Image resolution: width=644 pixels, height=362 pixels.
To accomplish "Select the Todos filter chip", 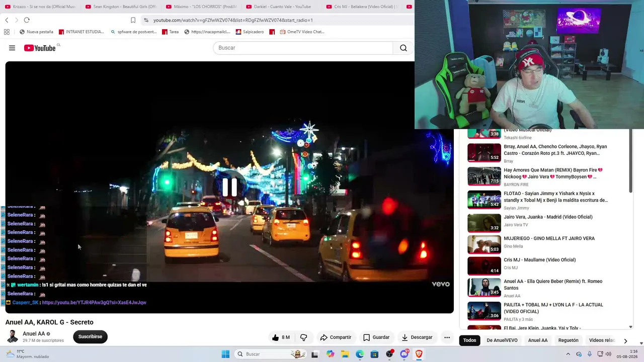I will click(x=469, y=340).
